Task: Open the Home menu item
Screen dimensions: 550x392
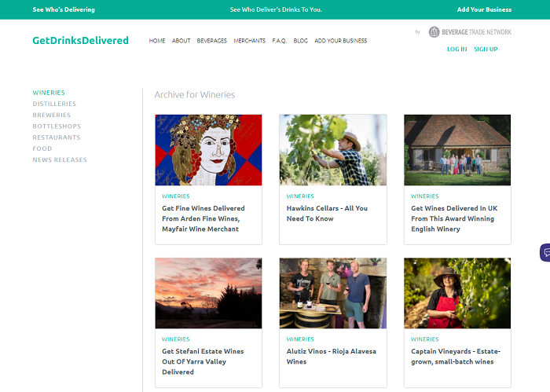Action: [x=157, y=41]
